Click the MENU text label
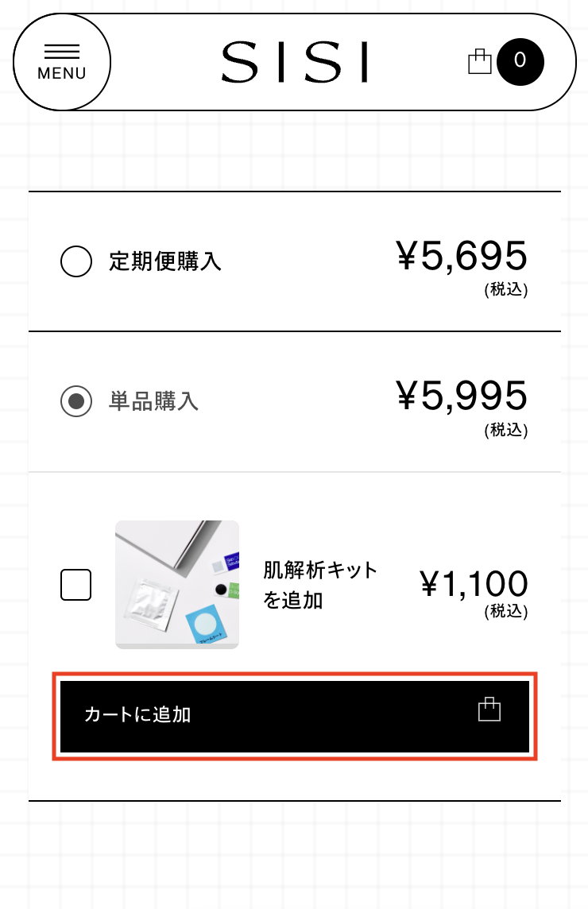The image size is (588, 909). click(61, 74)
